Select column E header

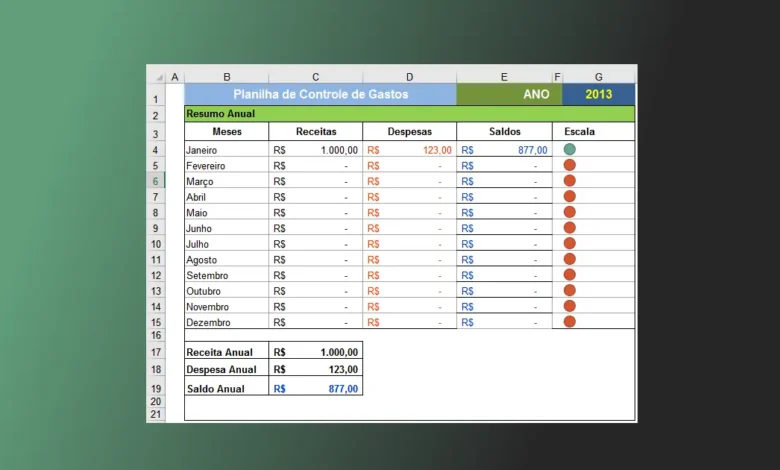[504, 77]
